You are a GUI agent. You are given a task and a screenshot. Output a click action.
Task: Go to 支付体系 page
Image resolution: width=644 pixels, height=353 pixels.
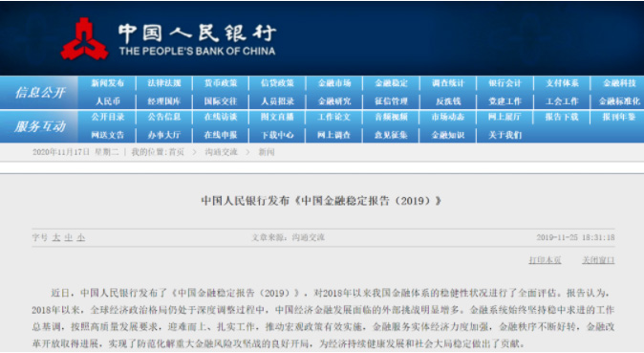tap(562, 83)
